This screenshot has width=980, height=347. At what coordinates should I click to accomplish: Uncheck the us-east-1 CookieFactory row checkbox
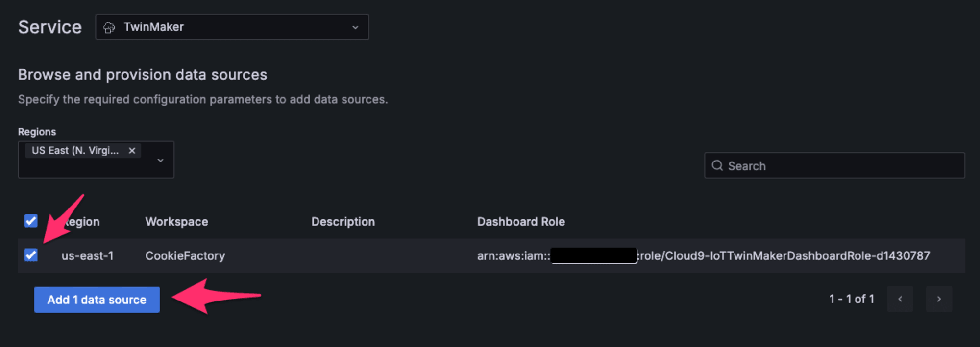coord(31,255)
